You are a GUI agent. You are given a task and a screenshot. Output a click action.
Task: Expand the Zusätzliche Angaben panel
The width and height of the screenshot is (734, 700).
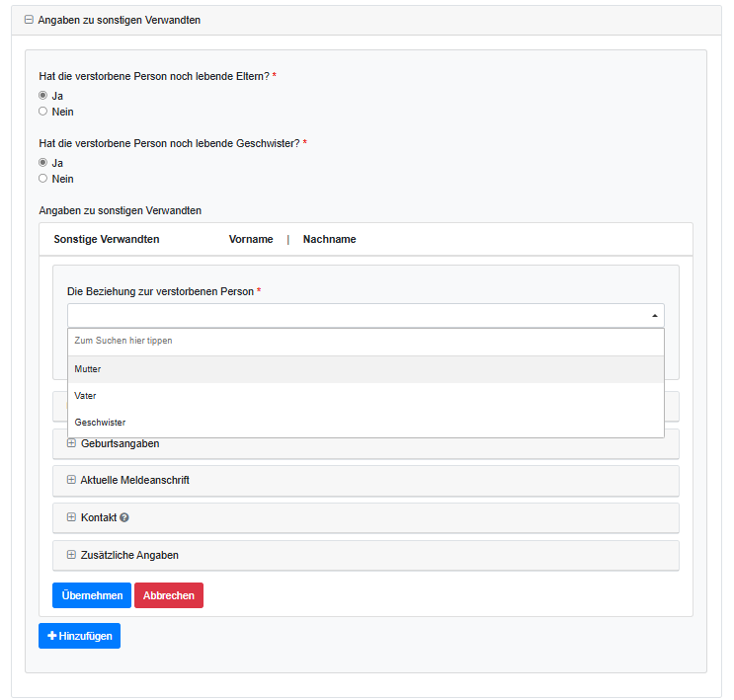[x=129, y=555]
